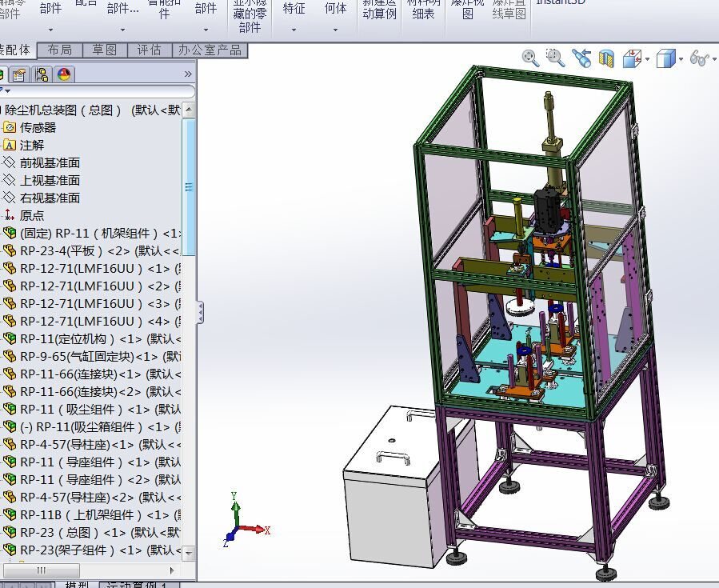Toggle the Hide/Show Items glasses icon
The width and height of the screenshot is (719, 588).
click(699, 58)
